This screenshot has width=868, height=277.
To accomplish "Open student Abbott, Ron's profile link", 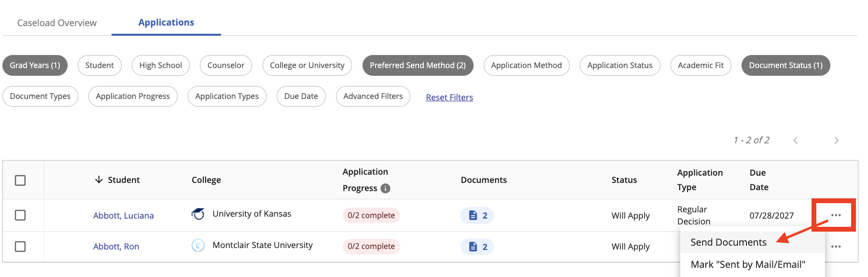I will pyautogui.click(x=116, y=247).
